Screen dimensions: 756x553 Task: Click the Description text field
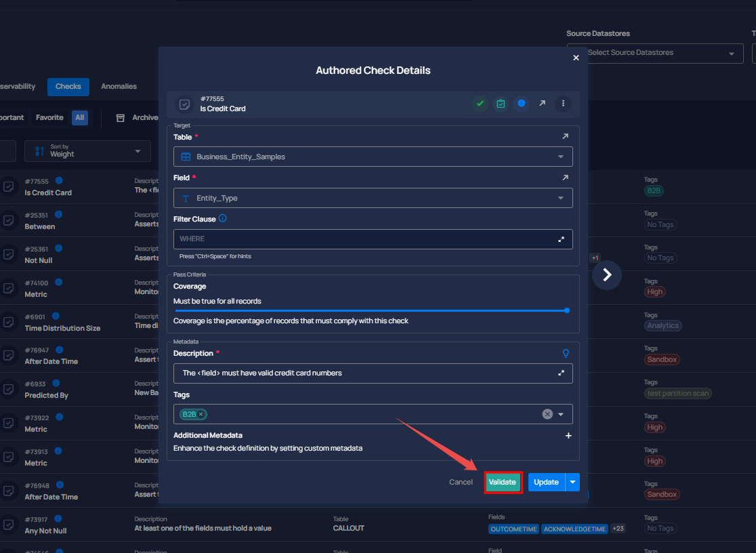click(x=373, y=373)
